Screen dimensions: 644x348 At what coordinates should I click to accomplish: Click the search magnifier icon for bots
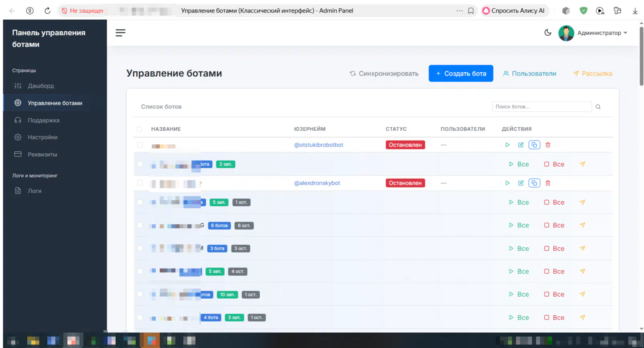pyautogui.click(x=598, y=107)
